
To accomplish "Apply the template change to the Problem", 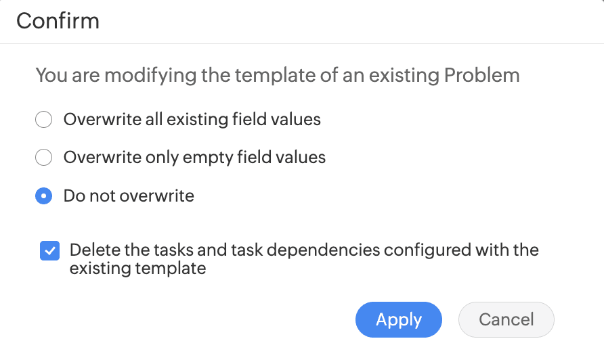I will click(x=398, y=319).
